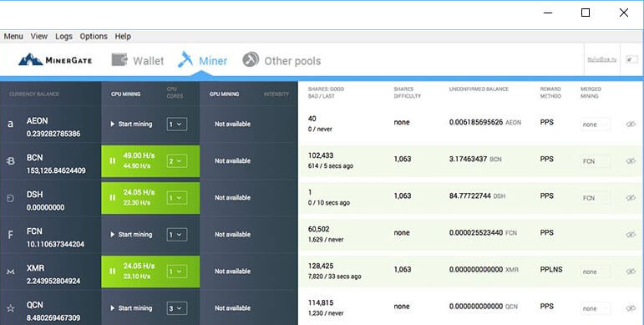Click the AEON currency symbol icon

pyautogui.click(x=11, y=124)
